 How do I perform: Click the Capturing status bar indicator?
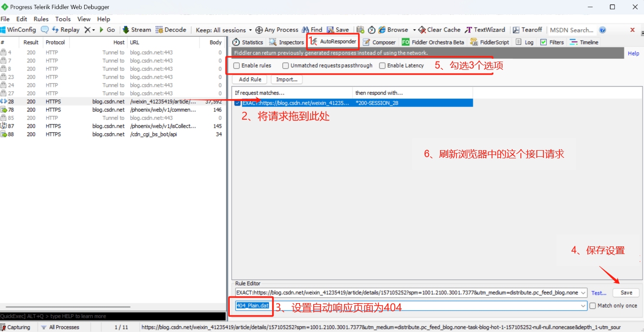(x=15, y=327)
